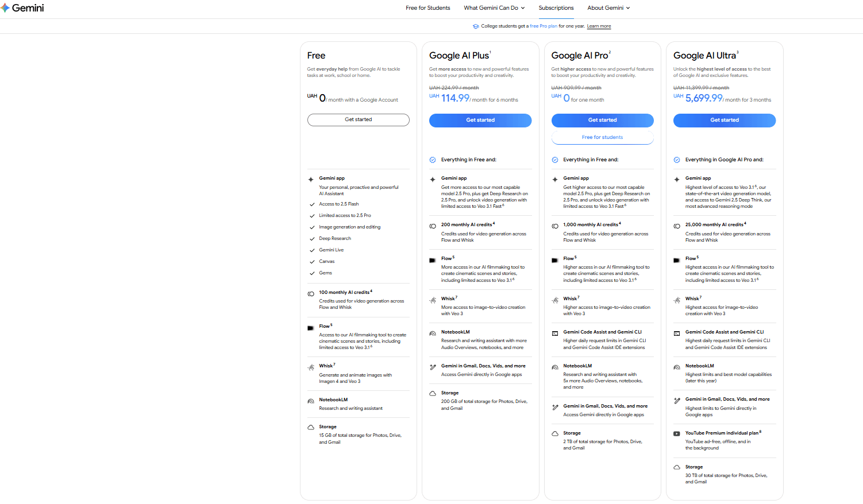Click the Gemini Code Assist icon in Pro column

[x=555, y=333]
